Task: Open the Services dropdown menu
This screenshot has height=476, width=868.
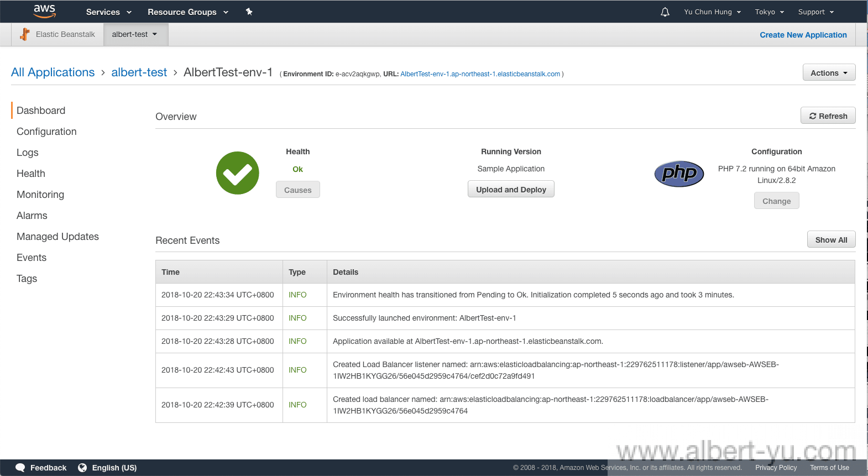Action: [109, 12]
